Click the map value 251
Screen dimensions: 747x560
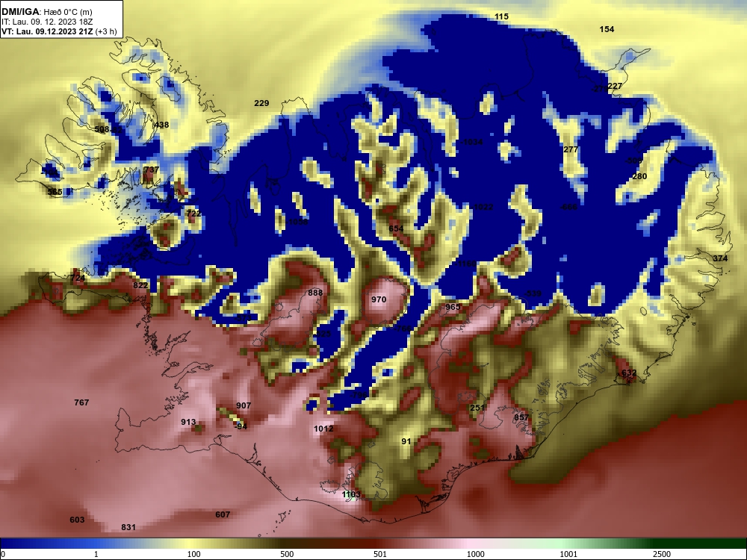click(477, 408)
